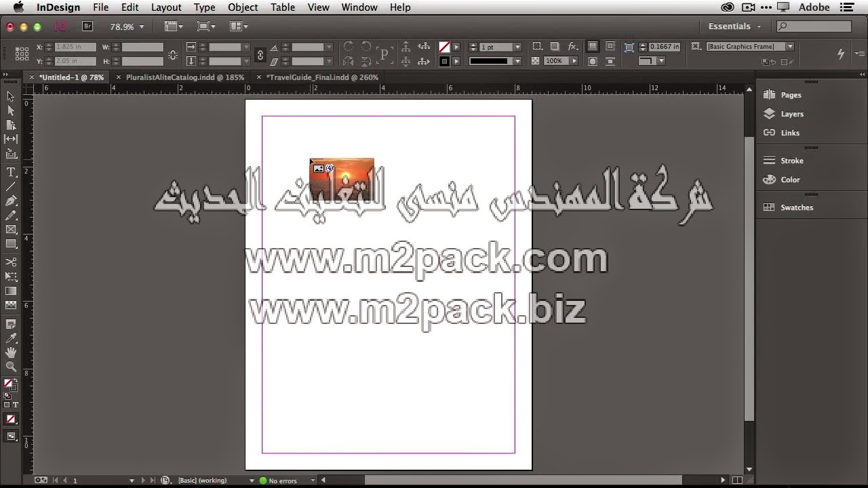Open the Swatches panel

[x=797, y=207]
